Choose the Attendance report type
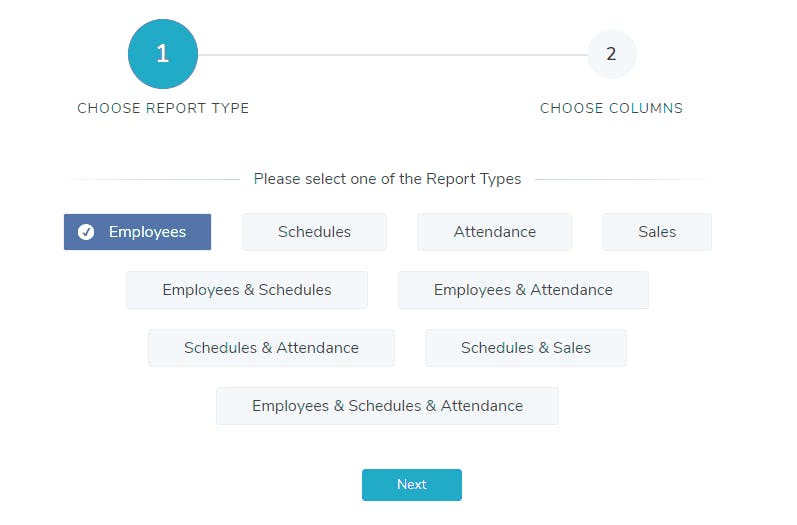Screen dimensions: 797x525 (x=494, y=232)
